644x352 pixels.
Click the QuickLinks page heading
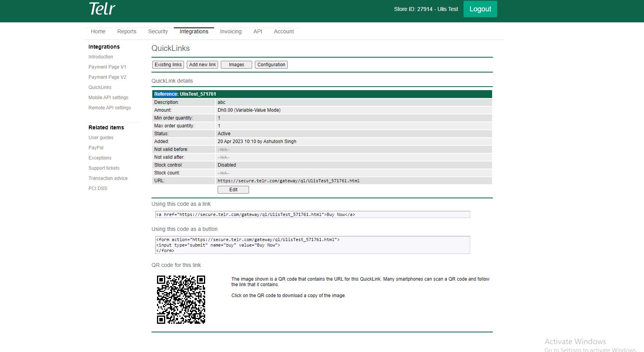[x=171, y=48]
